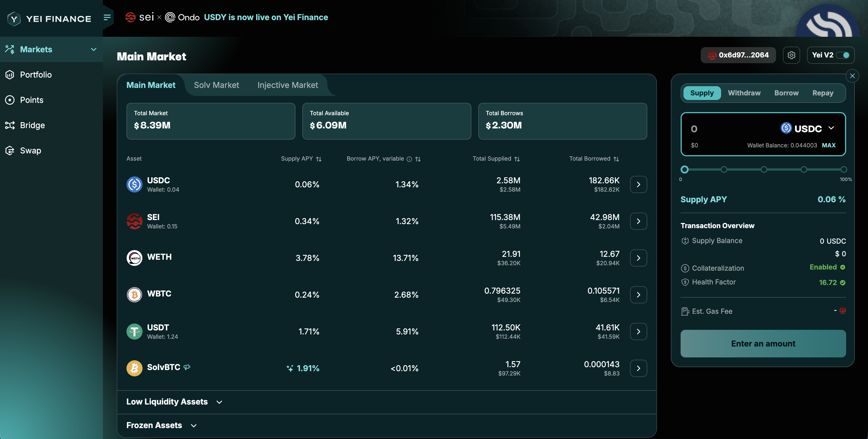868x439 pixels.
Task: Click the megaphone icon next to SolvBTC
Action: [x=187, y=367]
